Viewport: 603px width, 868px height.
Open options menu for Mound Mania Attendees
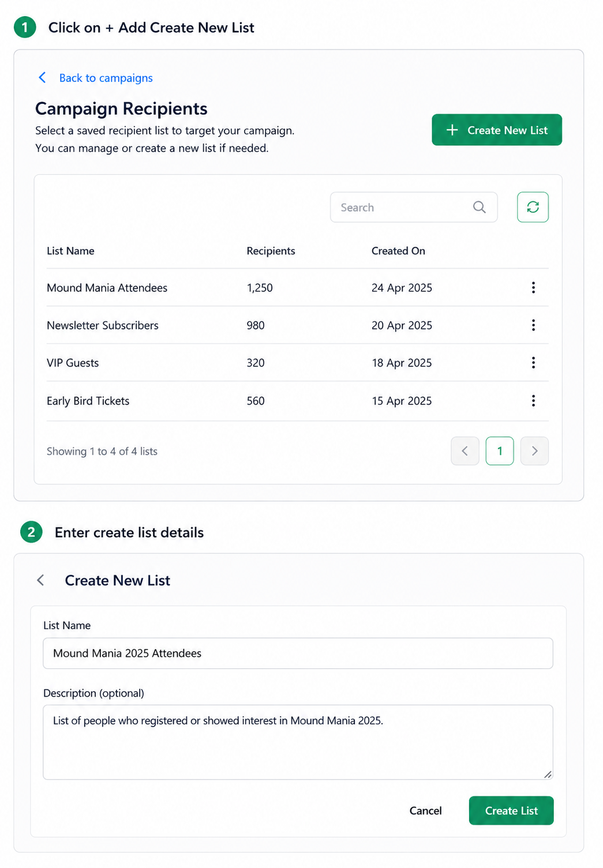point(533,287)
